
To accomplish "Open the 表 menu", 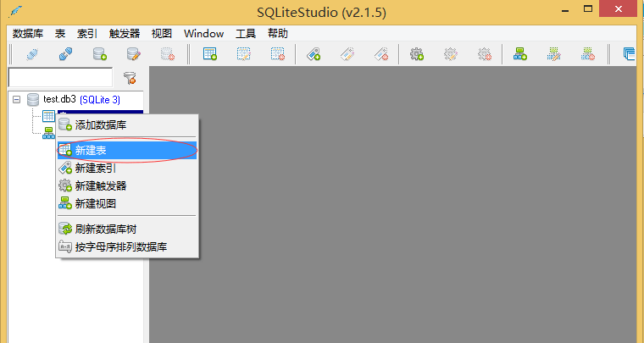I will point(60,34).
